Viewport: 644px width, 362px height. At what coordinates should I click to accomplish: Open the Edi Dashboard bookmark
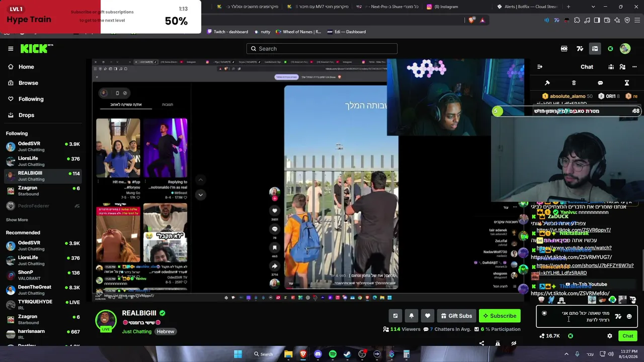(x=346, y=32)
